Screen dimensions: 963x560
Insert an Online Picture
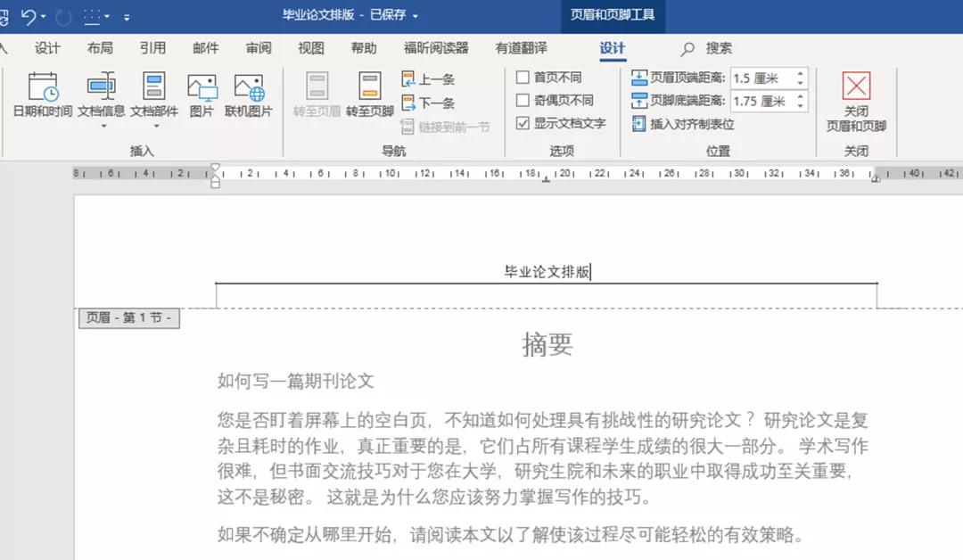tap(249, 96)
